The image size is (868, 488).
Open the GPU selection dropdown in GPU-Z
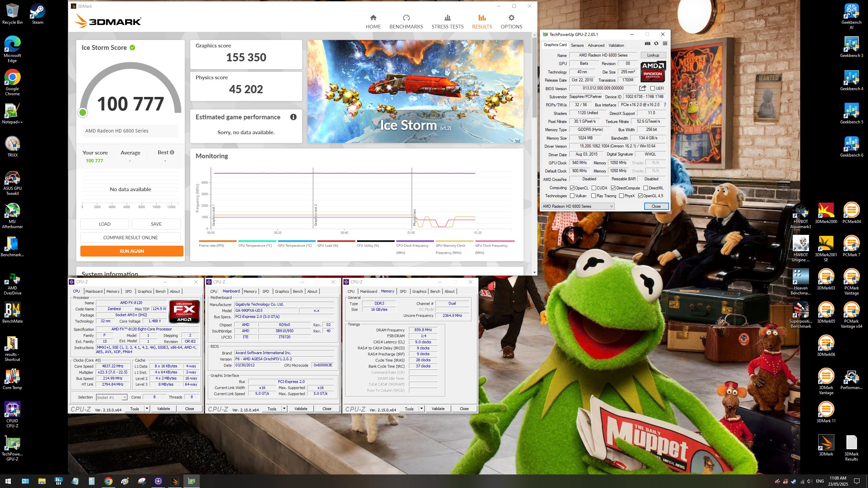[x=578, y=206]
